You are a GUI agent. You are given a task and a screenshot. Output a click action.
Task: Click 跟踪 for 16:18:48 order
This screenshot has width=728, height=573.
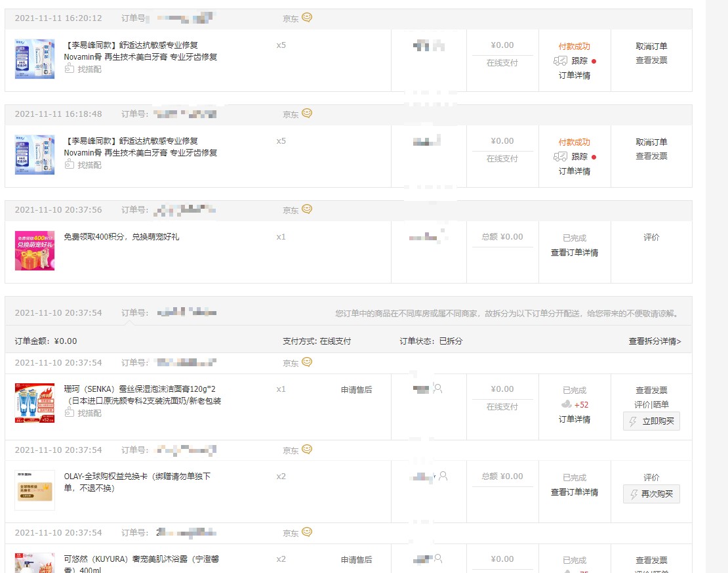coord(579,157)
